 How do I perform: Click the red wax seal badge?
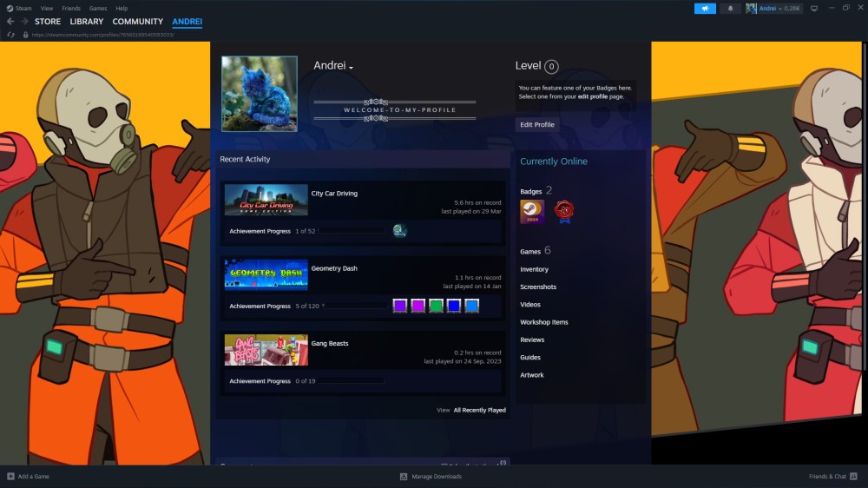click(564, 211)
